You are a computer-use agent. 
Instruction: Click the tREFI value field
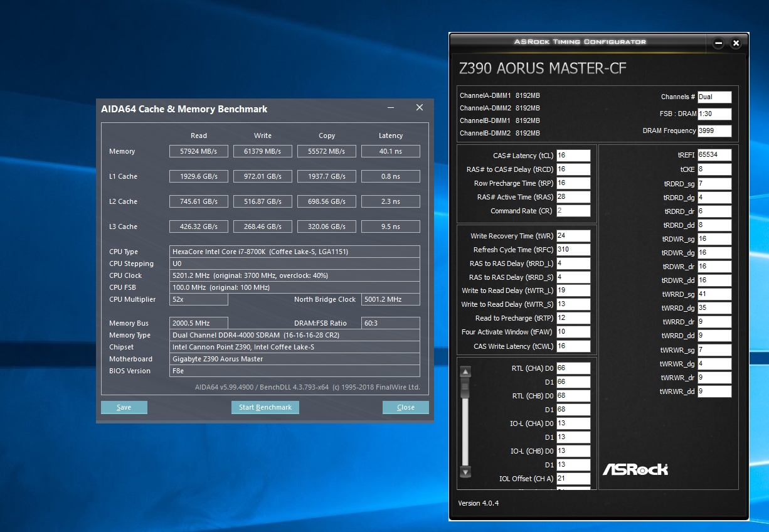pyautogui.click(x=714, y=155)
